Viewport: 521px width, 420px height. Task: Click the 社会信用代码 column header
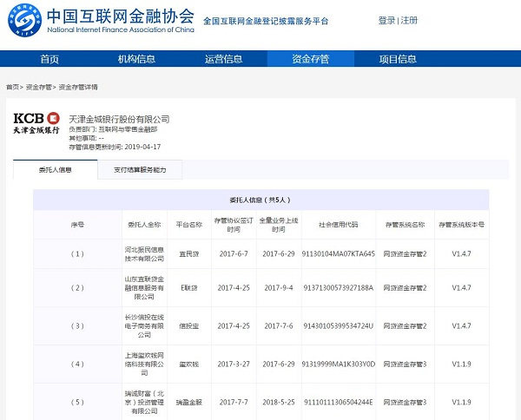coord(339,225)
